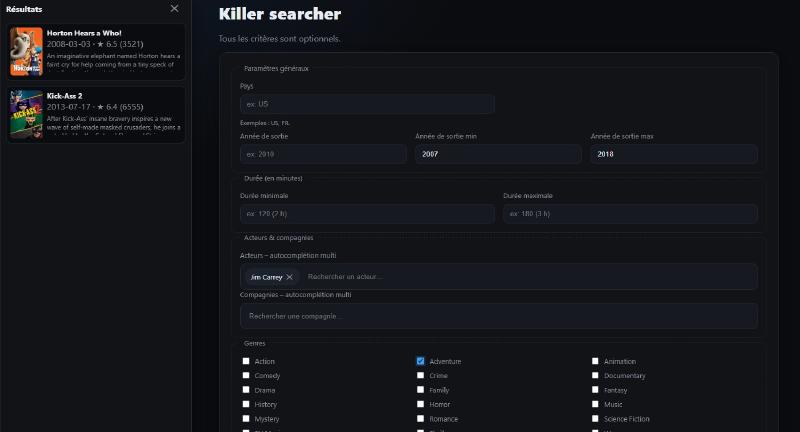800x432 pixels.
Task: Close the Résultats panel
Action: coord(174,9)
